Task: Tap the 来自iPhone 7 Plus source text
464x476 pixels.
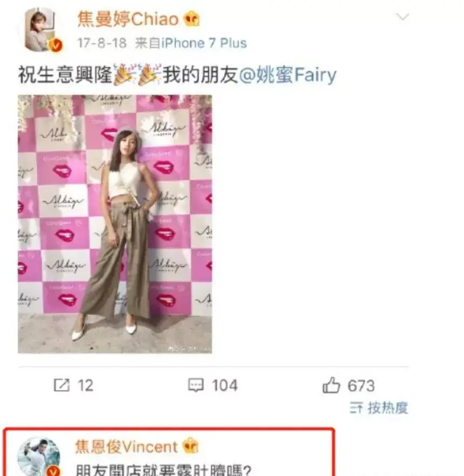Action: [x=191, y=43]
